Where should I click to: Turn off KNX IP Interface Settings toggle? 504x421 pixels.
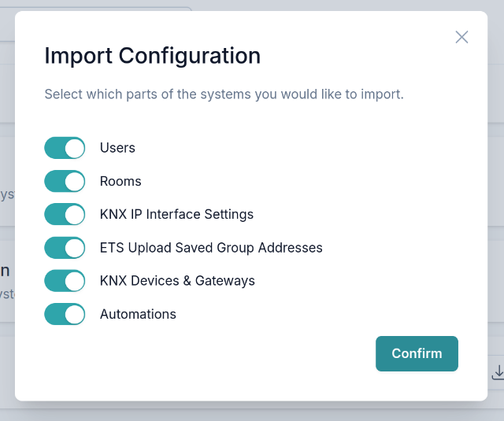coord(65,214)
